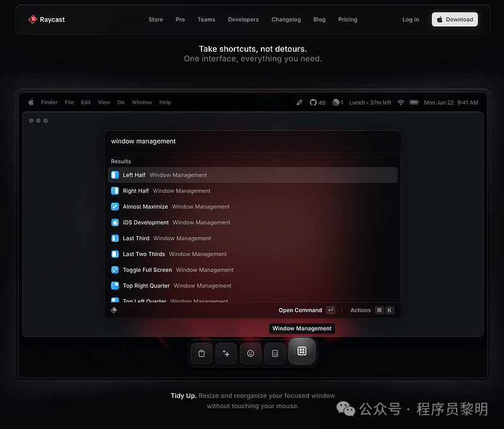Click the Apple menu icon
Screen dimensions: 504x429
pos(31,102)
